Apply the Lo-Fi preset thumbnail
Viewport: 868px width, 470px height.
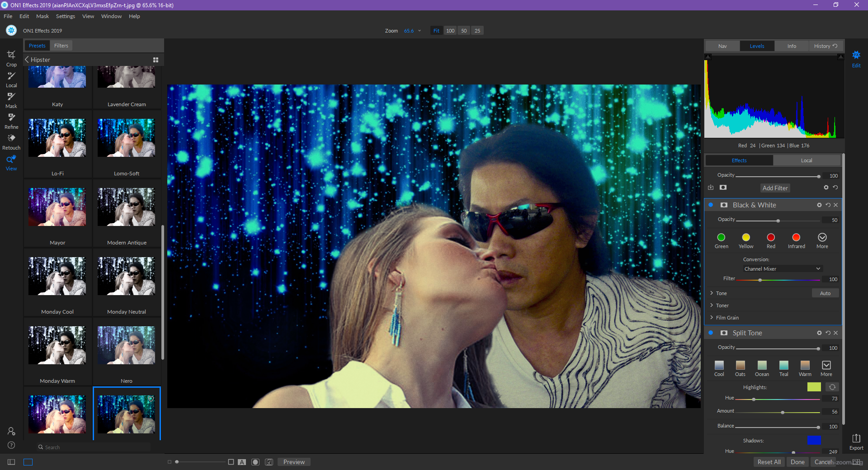57,138
